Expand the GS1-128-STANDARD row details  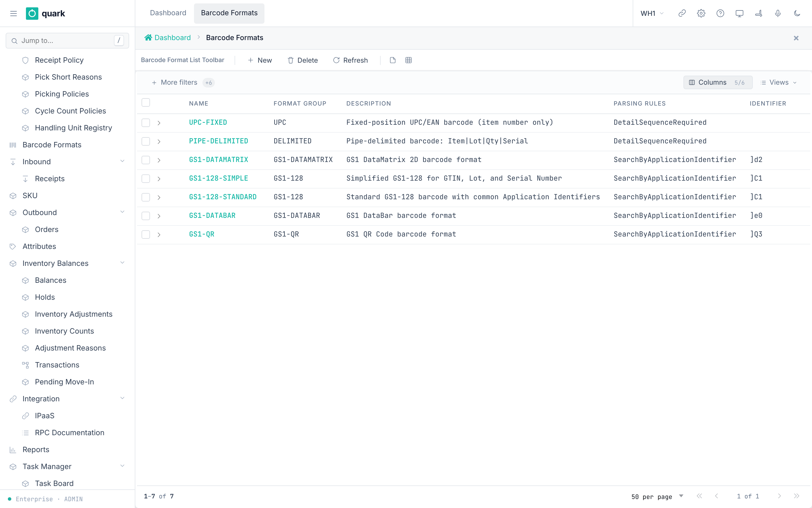[159, 197]
